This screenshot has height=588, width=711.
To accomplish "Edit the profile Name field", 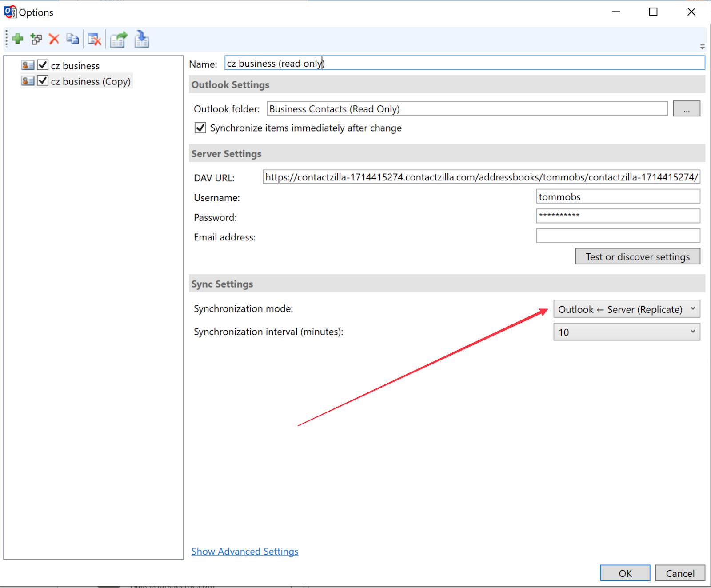I will pos(464,63).
